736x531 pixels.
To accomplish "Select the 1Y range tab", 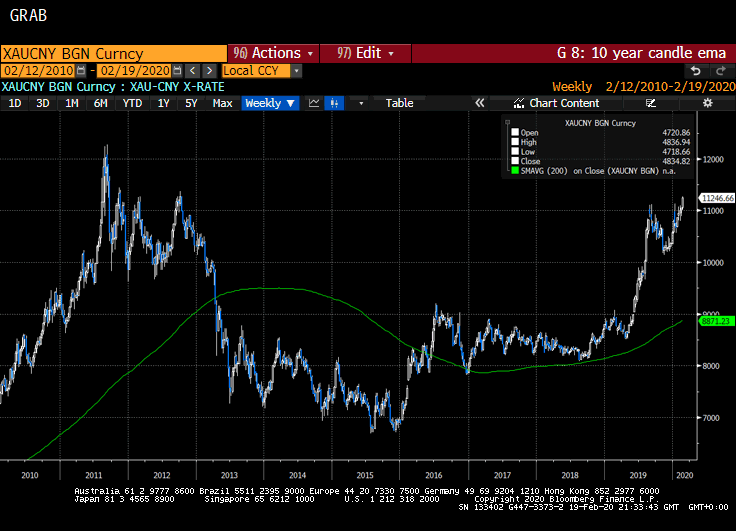I will pyautogui.click(x=163, y=103).
